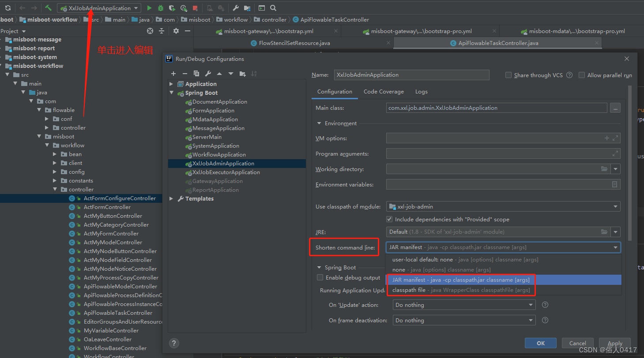This screenshot has width=644, height=358.
Task: Check the Enable debug output option
Action: click(x=320, y=277)
